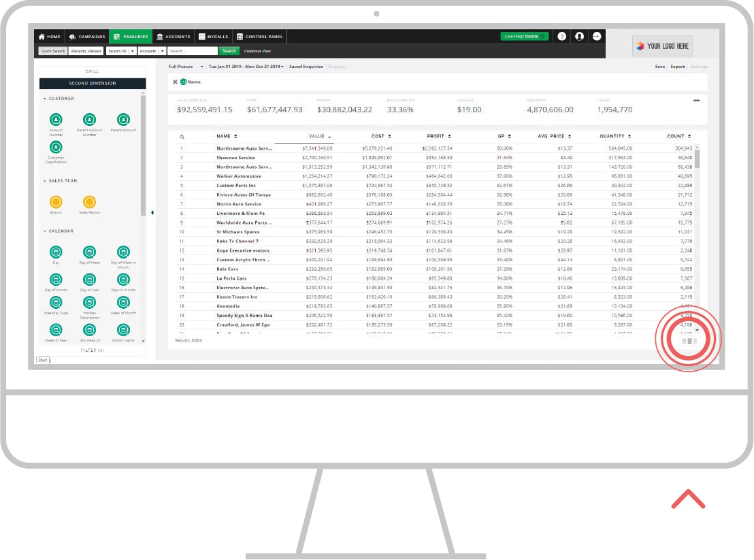This screenshot has width=754, height=560.
Task: Select the Days in Month calendar icon
Action: tap(124, 279)
